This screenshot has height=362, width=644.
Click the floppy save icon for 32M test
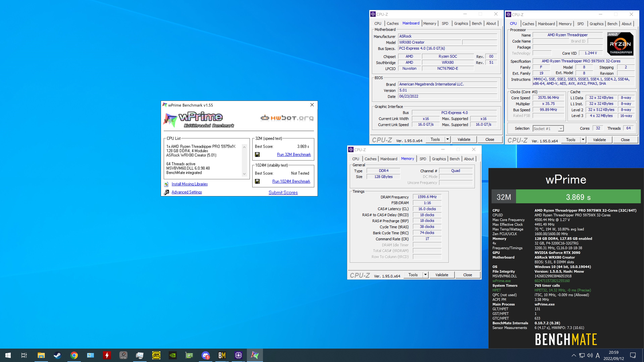pyautogui.click(x=257, y=155)
